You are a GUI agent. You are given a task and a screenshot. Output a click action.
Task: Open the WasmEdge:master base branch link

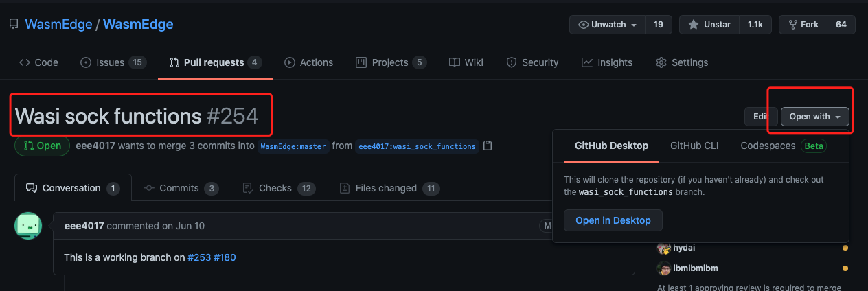pyautogui.click(x=293, y=146)
